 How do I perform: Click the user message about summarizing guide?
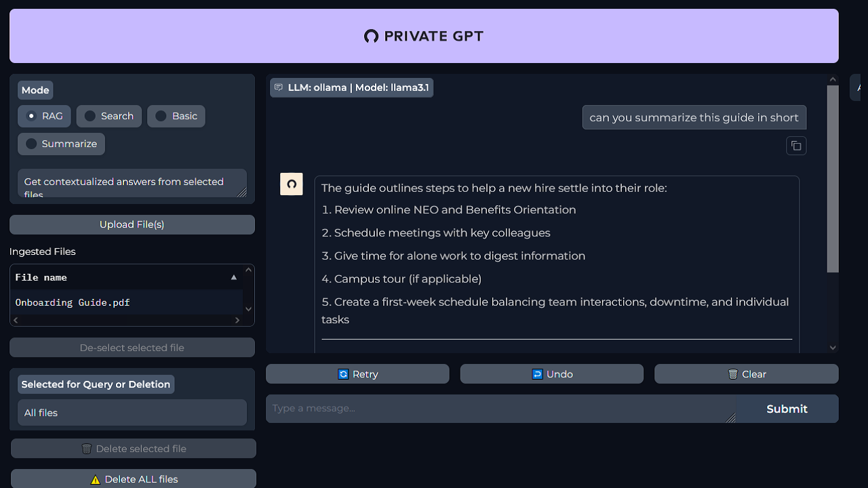click(694, 117)
